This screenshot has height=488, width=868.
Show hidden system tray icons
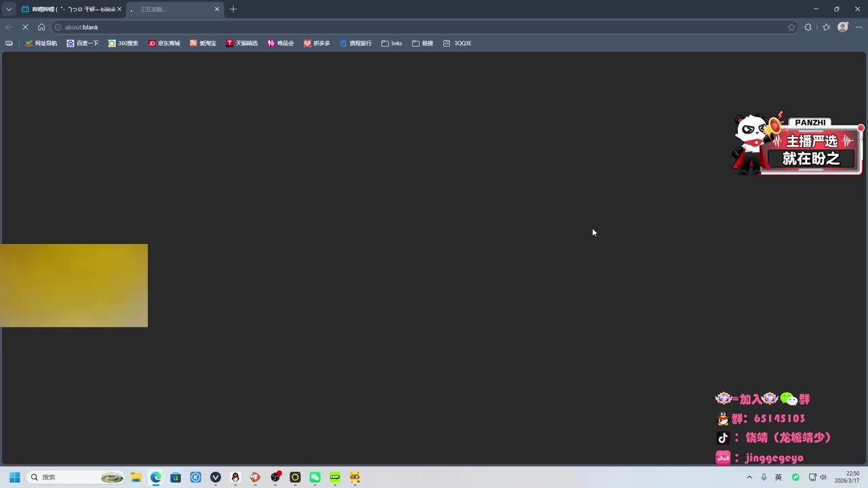coord(749,477)
